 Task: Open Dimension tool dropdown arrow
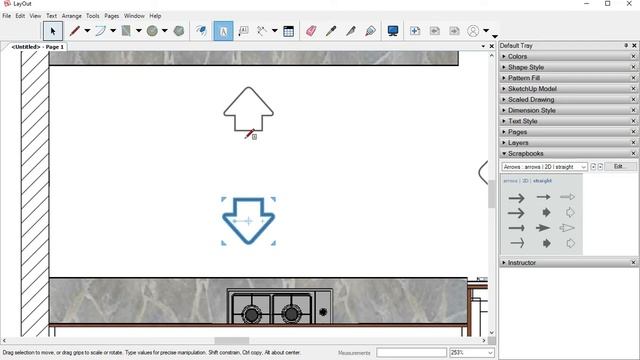pos(274,31)
